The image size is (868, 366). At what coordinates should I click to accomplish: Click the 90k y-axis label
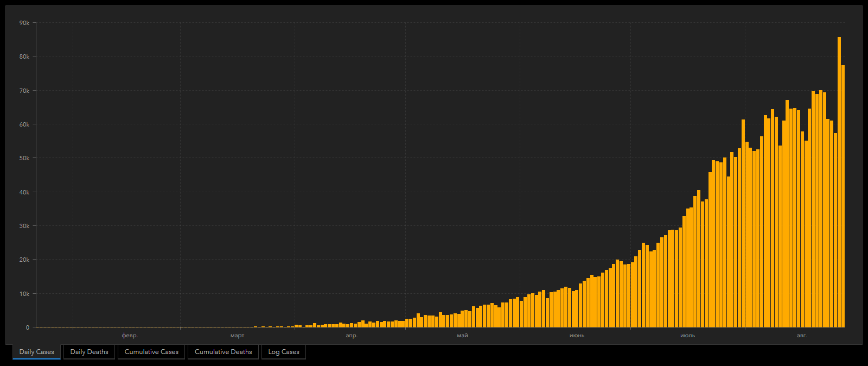coord(24,23)
